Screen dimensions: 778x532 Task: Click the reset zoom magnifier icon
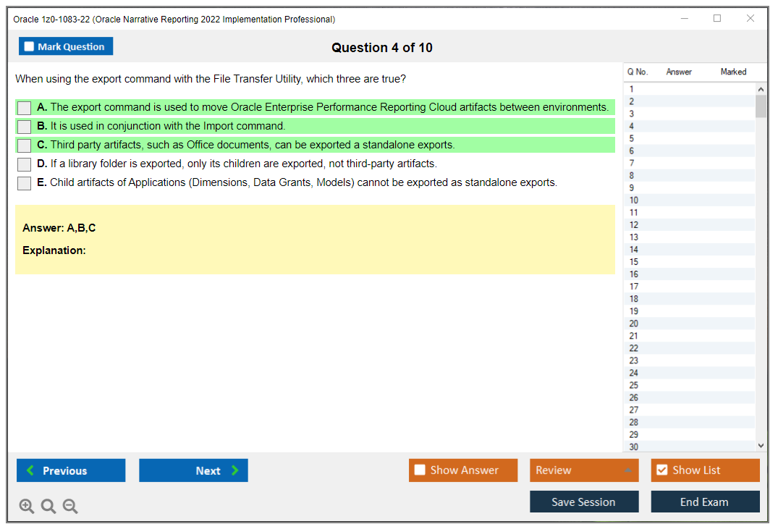[48, 506]
